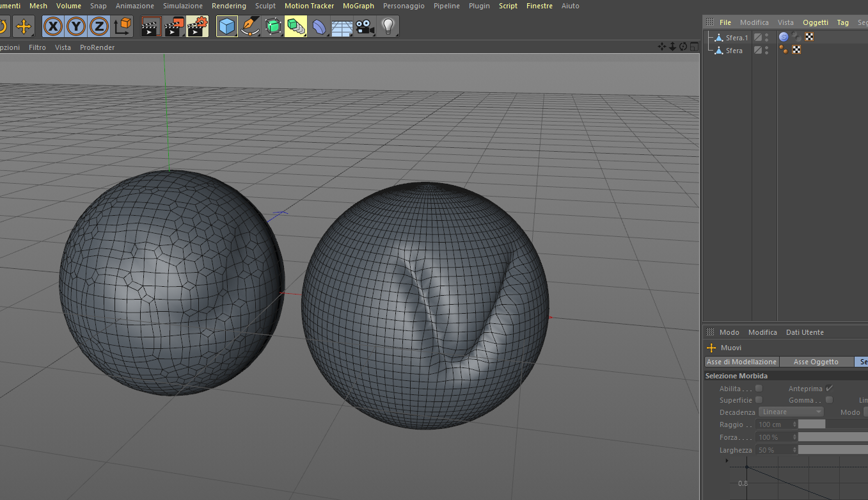Image resolution: width=868 pixels, height=500 pixels.
Task: Open the Script menu
Action: [508, 6]
